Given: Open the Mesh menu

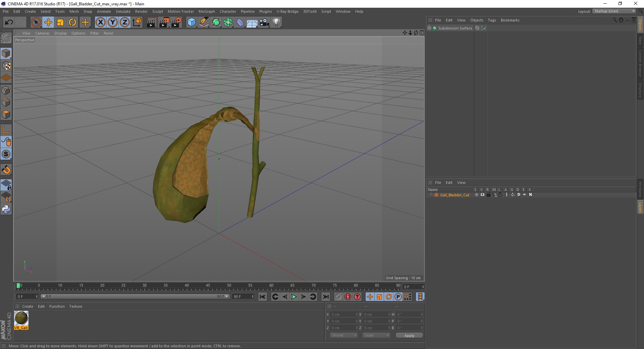Looking at the screenshot, I should pyautogui.click(x=74, y=11).
